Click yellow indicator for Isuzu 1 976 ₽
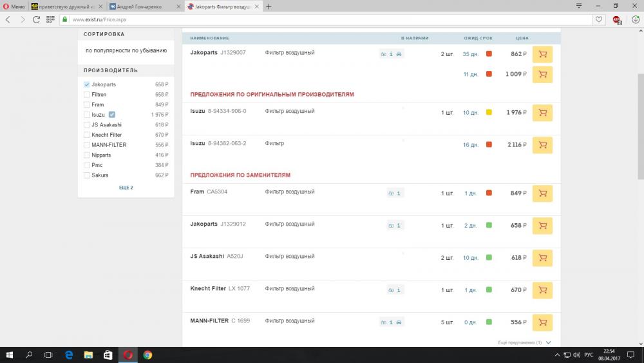Image resolution: width=644 pixels, height=363 pixels. 489,112
